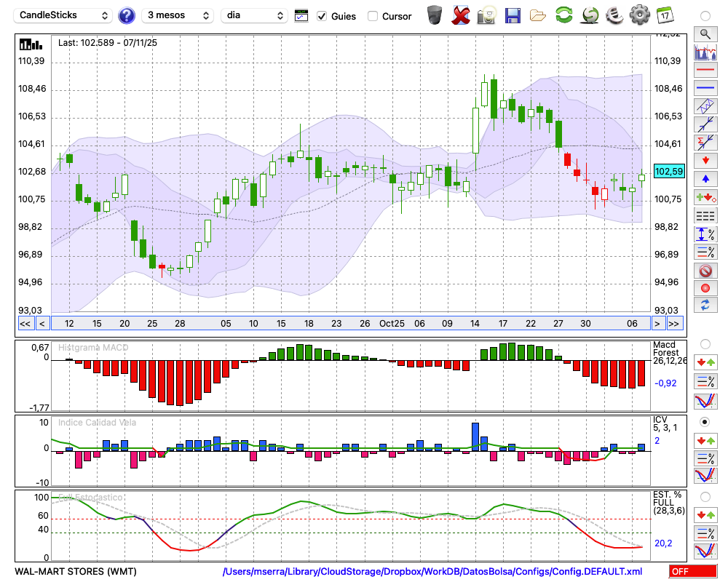Click the magnifying glass zoom tool
This screenshot has height=582, width=728.
click(x=705, y=33)
